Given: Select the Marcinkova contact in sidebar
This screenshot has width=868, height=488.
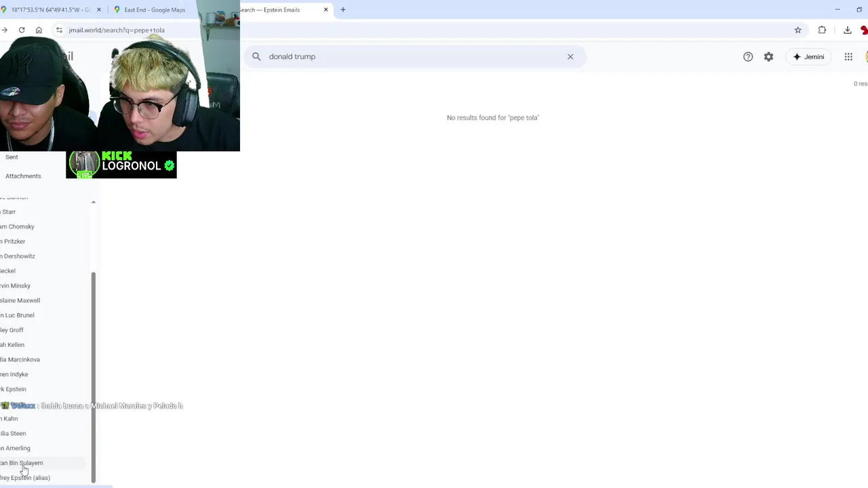Looking at the screenshot, I should pos(20,360).
